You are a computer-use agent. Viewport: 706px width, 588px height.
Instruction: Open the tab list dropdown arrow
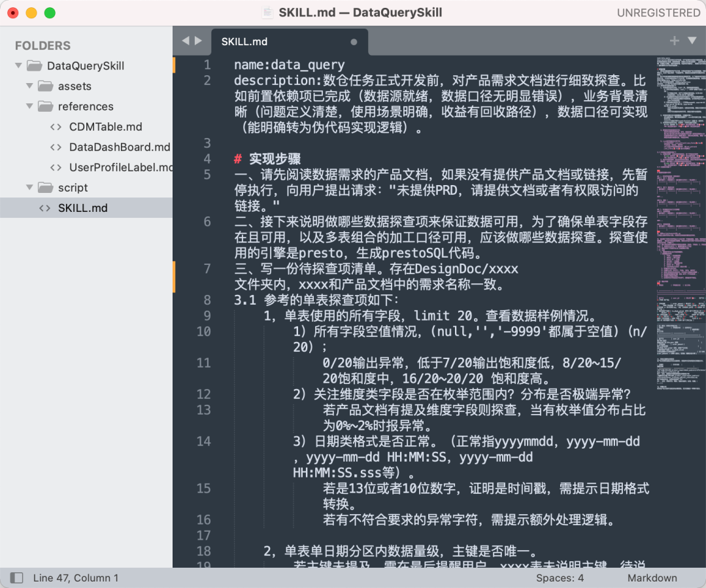(692, 41)
